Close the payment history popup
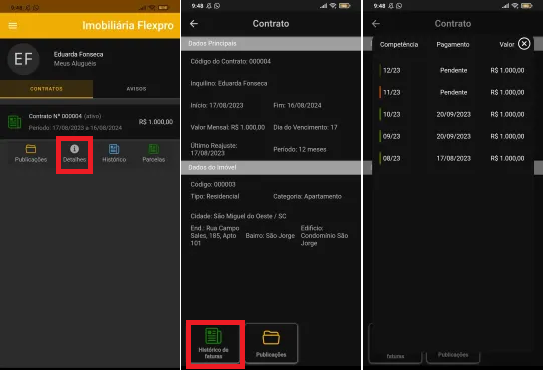Image resolution: width=543 pixels, height=370 pixels. [524, 44]
